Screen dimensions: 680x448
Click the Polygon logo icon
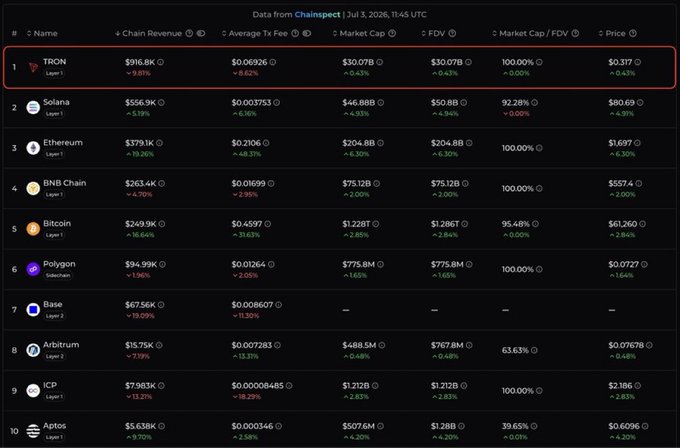(33, 269)
